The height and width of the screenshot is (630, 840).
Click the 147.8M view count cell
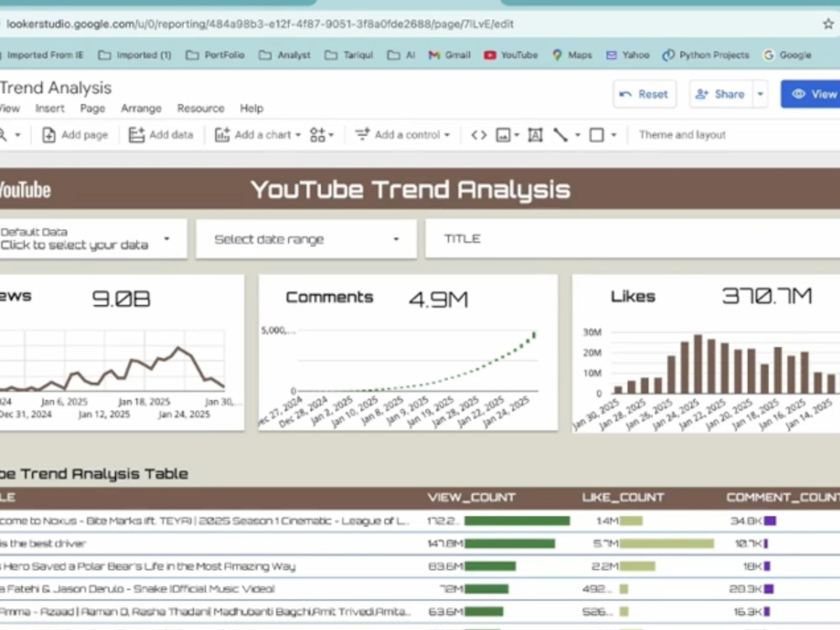444,543
